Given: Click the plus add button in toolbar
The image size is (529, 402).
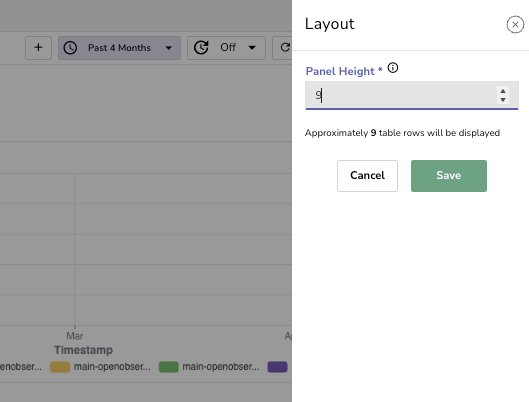Looking at the screenshot, I should click(x=38, y=48).
